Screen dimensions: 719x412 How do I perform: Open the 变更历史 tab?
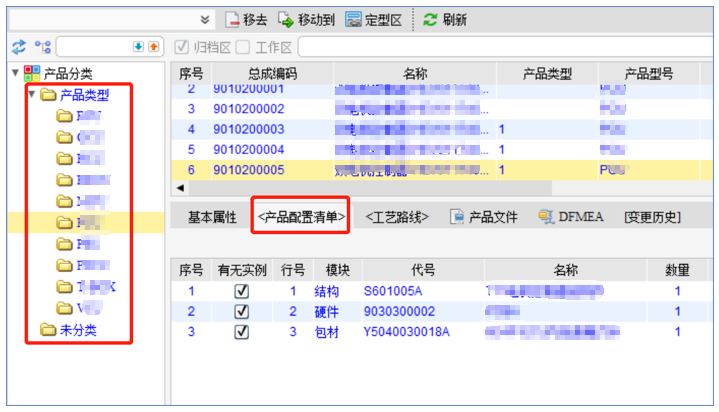[x=651, y=216]
